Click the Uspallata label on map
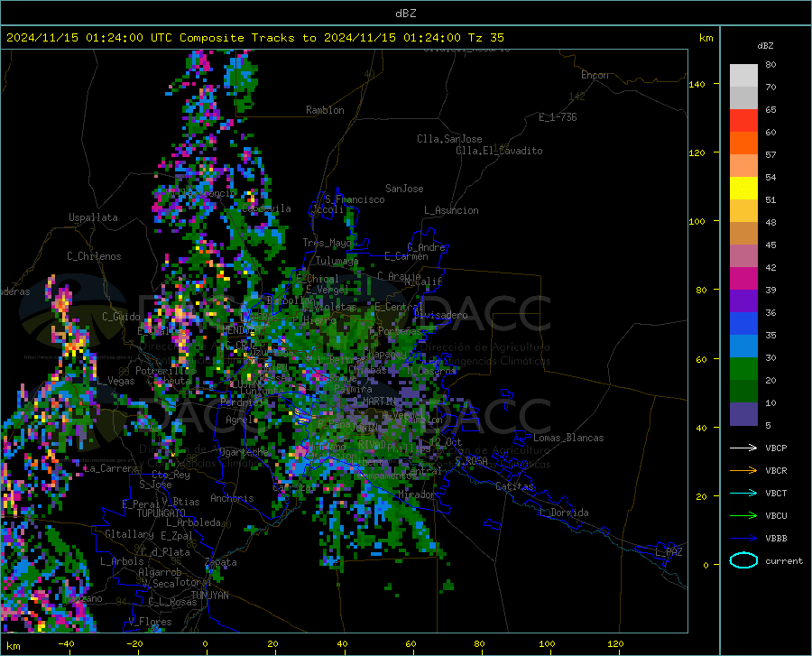The width and height of the screenshot is (812, 656). click(93, 217)
